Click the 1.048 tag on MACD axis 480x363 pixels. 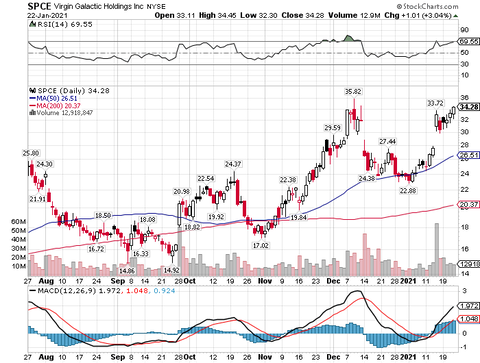[469, 319]
